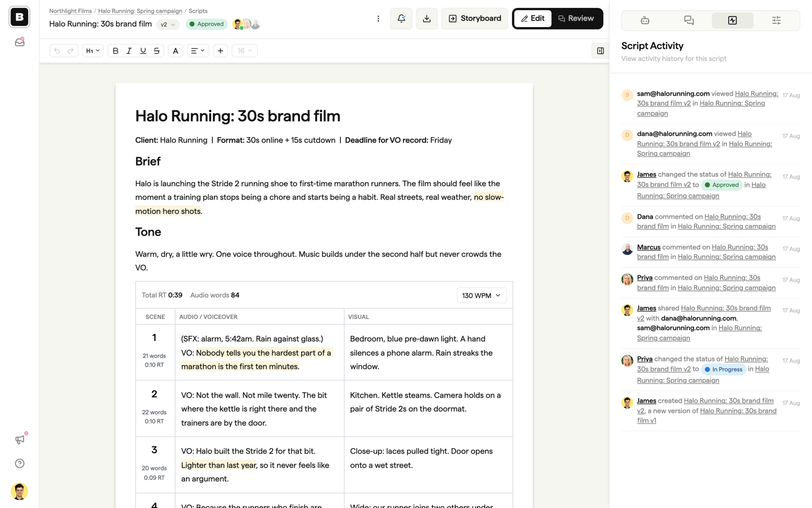Viewport: 812px width, 508px height.
Task: Click the redo arrow in toolbar
Action: [70, 51]
